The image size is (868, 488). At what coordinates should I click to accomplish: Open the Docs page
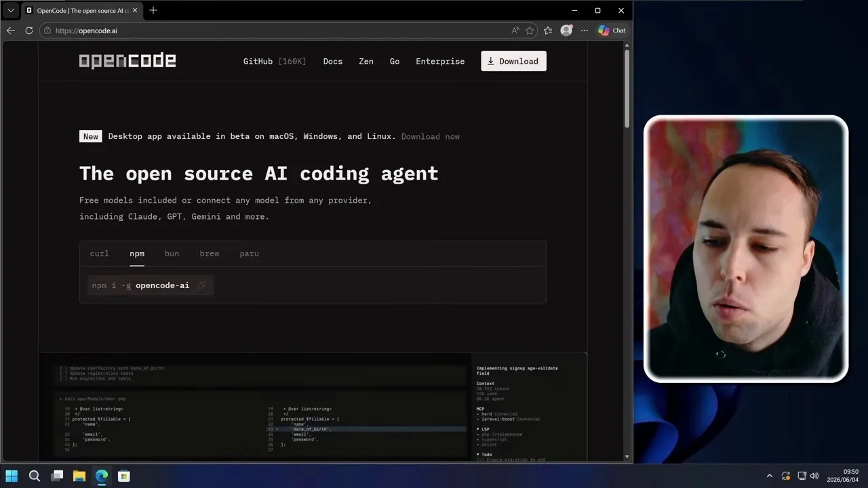coord(333,61)
